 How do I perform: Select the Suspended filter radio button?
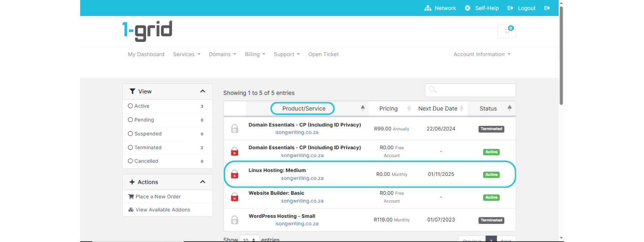[x=130, y=134]
